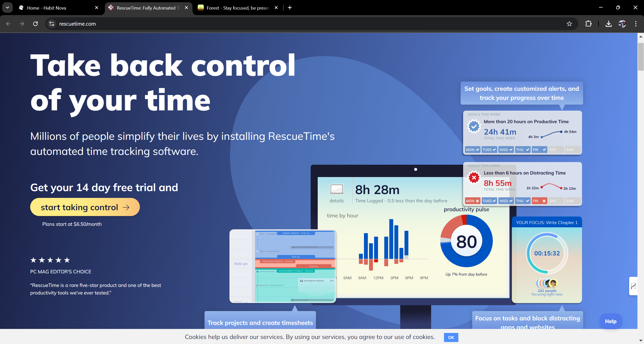Close the RescueTime tab
Screen dimensions: 644x344
tap(186, 8)
